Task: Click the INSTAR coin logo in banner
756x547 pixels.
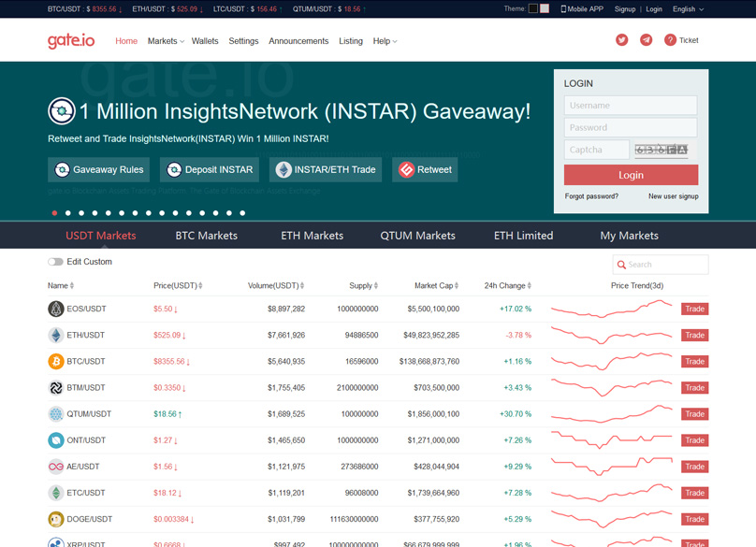Action: point(62,111)
